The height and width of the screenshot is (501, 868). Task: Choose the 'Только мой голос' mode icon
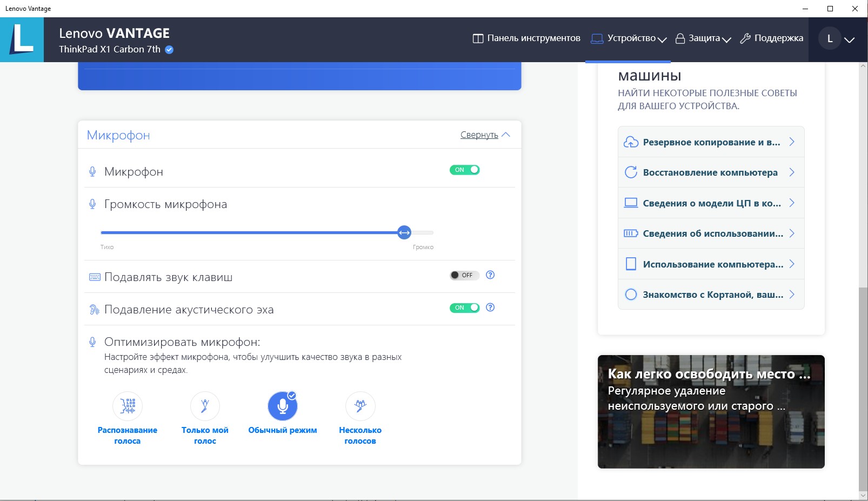point(205,406)
